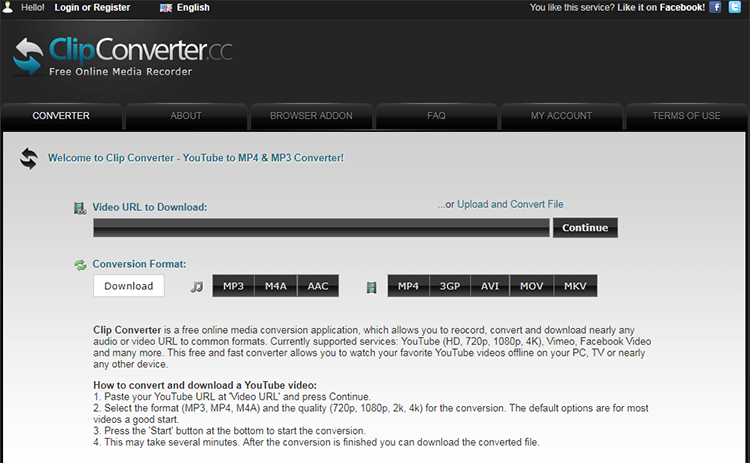Click the Twitter icon in top bar
Viewport: 750px width, 463px height.
(x=735, y=7)
